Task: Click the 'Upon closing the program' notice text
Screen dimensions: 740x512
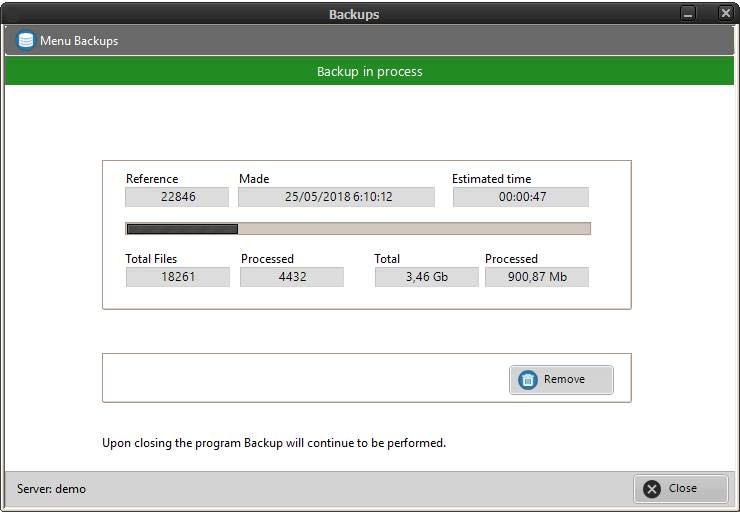Action: (274, 443)
